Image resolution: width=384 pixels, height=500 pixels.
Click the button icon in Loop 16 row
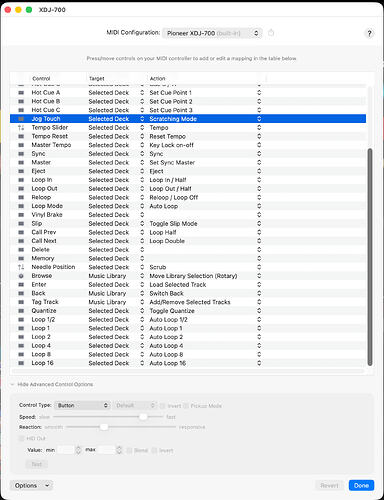pos(21,363)
